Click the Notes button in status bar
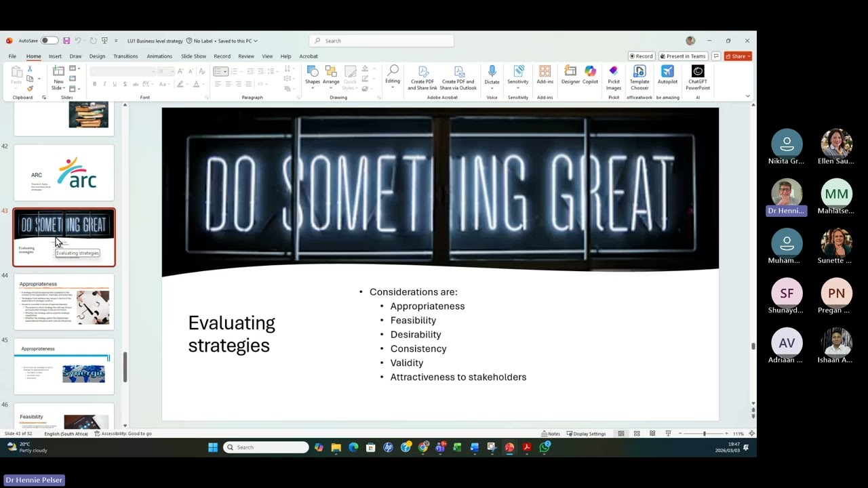The height and width of the screenshot is (488, 868). click(551, 434)
